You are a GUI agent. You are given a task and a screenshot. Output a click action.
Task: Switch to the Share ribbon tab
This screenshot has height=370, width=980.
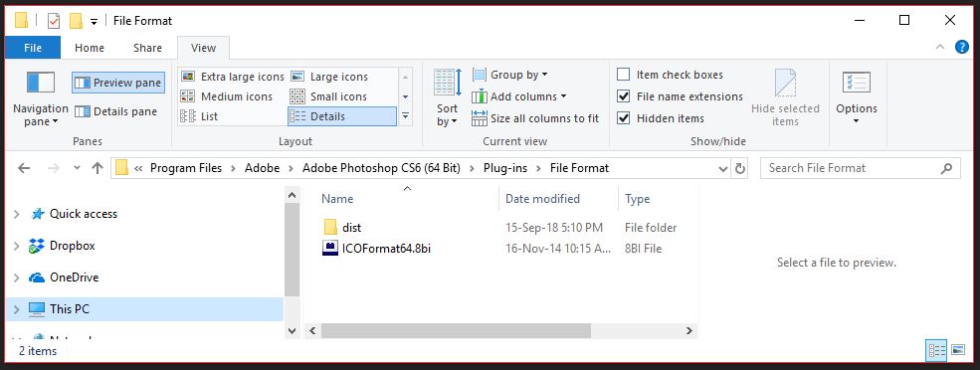point(147,48)
